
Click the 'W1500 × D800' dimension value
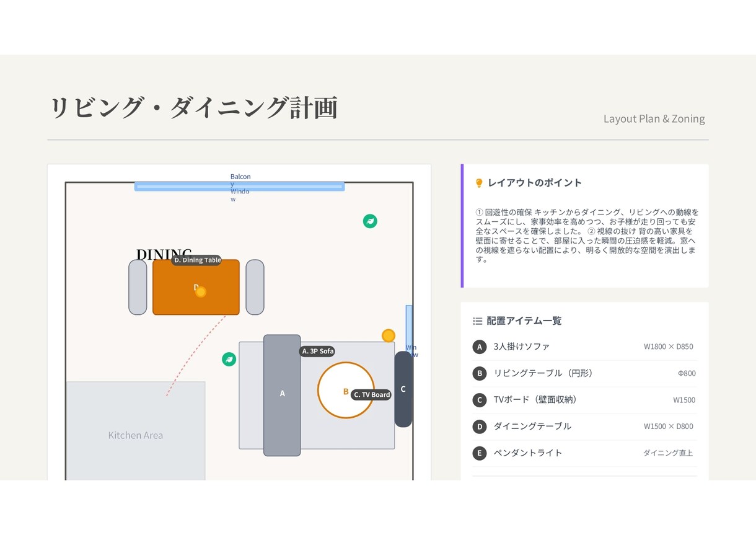pos(669,427)
